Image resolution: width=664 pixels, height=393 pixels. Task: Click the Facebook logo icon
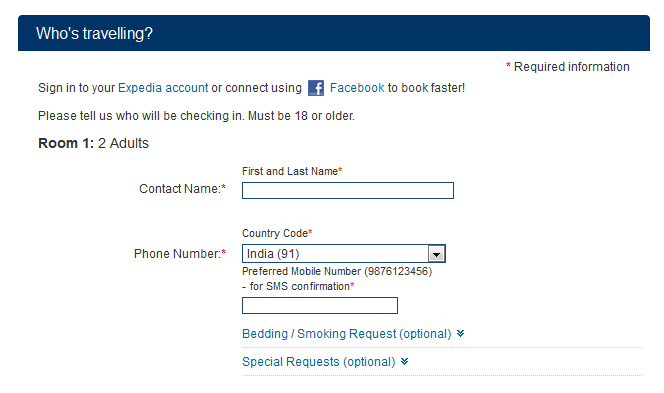(316, 88)
